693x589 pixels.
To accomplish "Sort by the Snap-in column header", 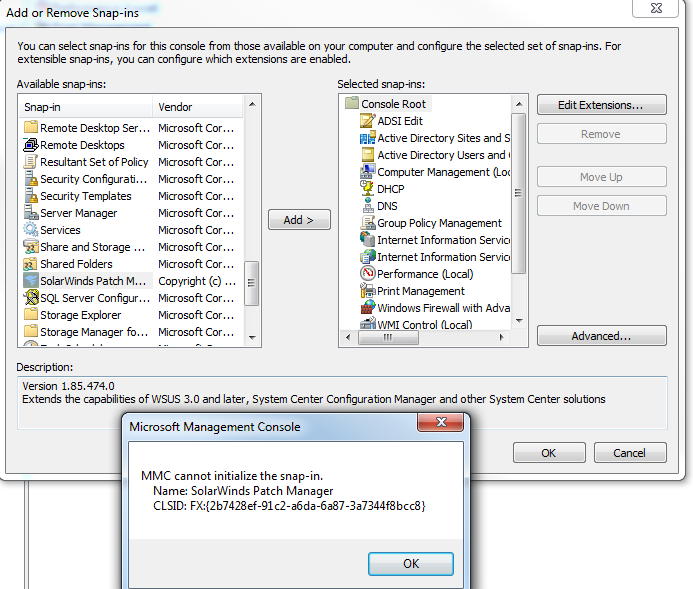I will pos(86,107).
